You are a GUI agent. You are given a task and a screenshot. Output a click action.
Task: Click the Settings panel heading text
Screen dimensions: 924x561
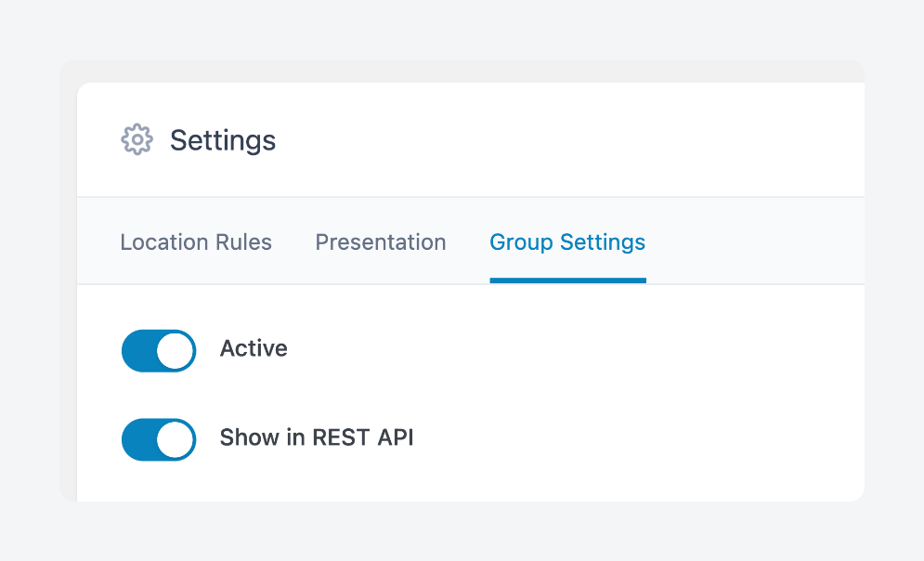tap(223, 140)
